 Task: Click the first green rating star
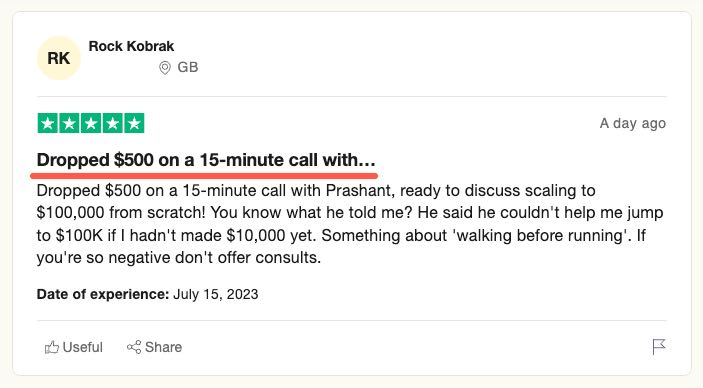pos(48,123)
